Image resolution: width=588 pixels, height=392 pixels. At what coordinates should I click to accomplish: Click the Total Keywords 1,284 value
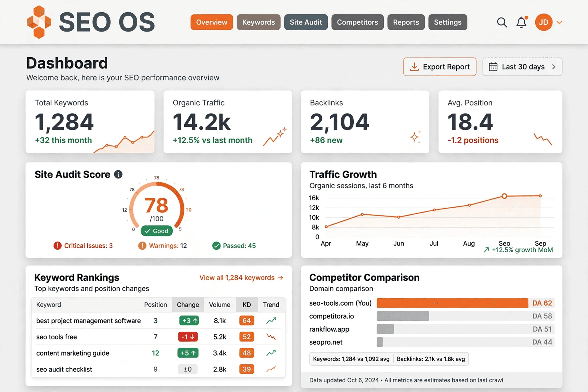tap(64, 122)
